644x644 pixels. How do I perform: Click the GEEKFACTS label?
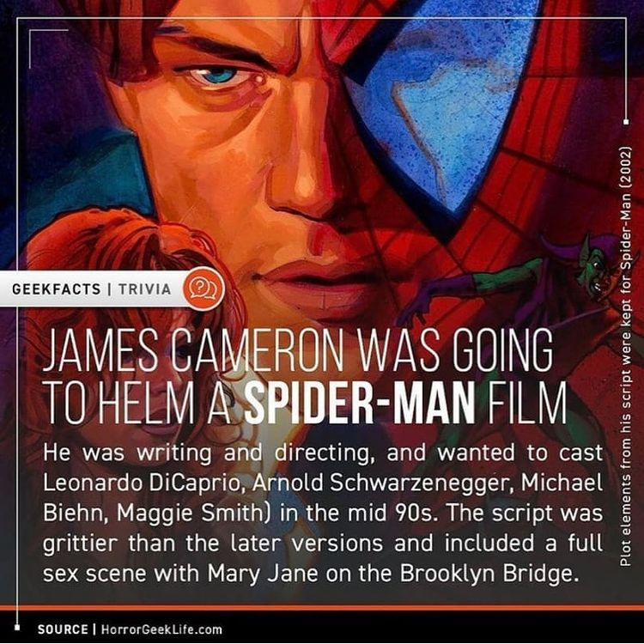[x=57, y=289]
